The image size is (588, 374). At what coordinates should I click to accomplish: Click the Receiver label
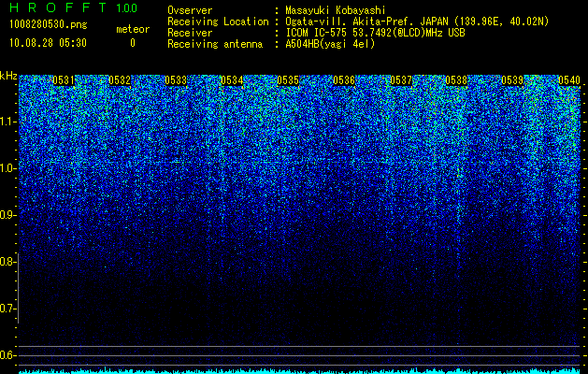click(190, 33)
